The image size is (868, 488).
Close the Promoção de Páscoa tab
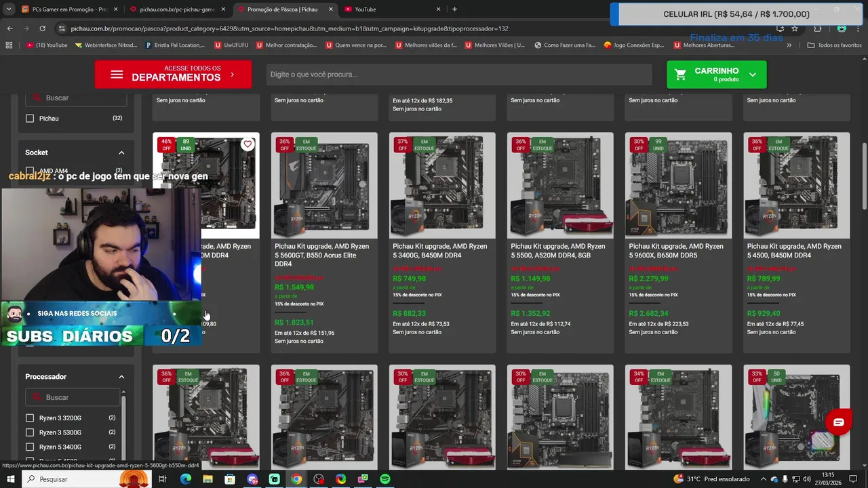click(x=330, y=9)
